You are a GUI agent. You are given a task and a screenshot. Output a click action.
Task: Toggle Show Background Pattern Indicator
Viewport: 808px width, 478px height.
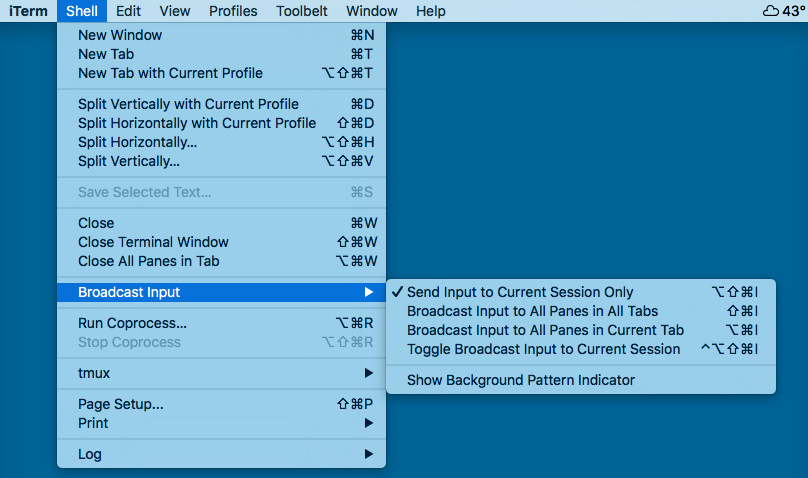581,380
